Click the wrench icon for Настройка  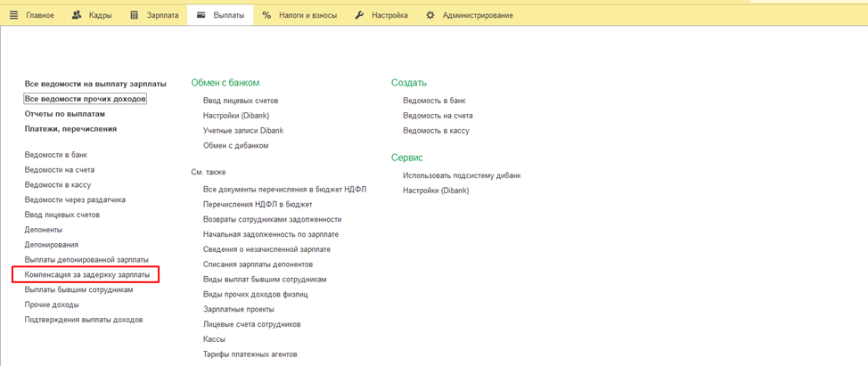(359, 15)
